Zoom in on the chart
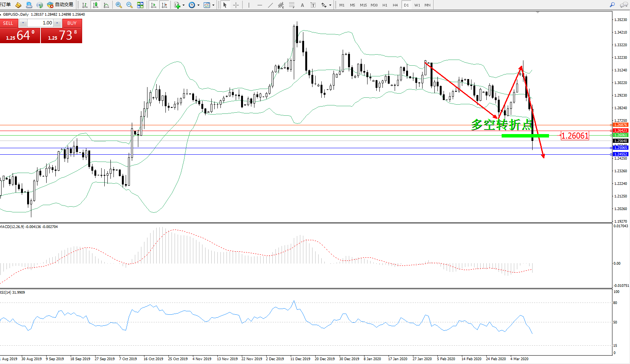630x364 pixels. (x=119, y=5)
